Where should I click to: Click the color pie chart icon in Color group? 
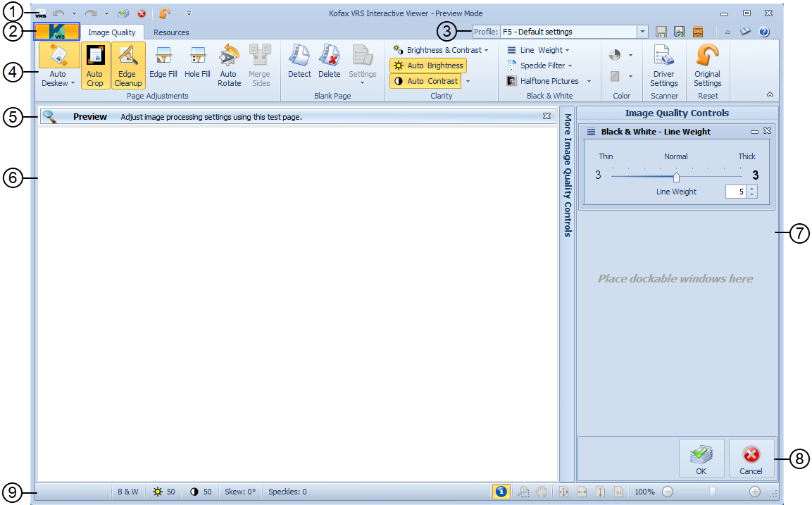click(x=615, y=55)
